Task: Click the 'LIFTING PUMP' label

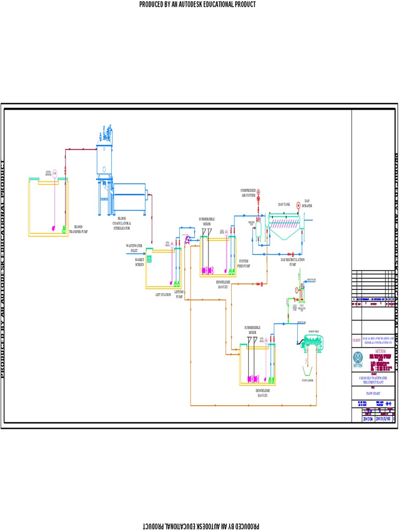Action: point(179,294)
